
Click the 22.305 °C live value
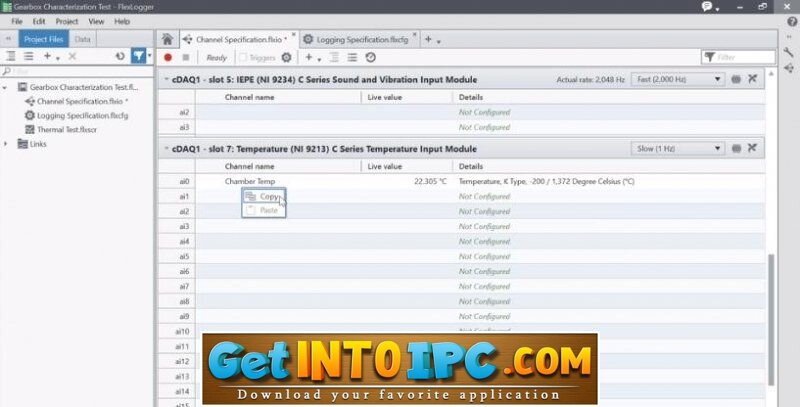click(430, 181)
